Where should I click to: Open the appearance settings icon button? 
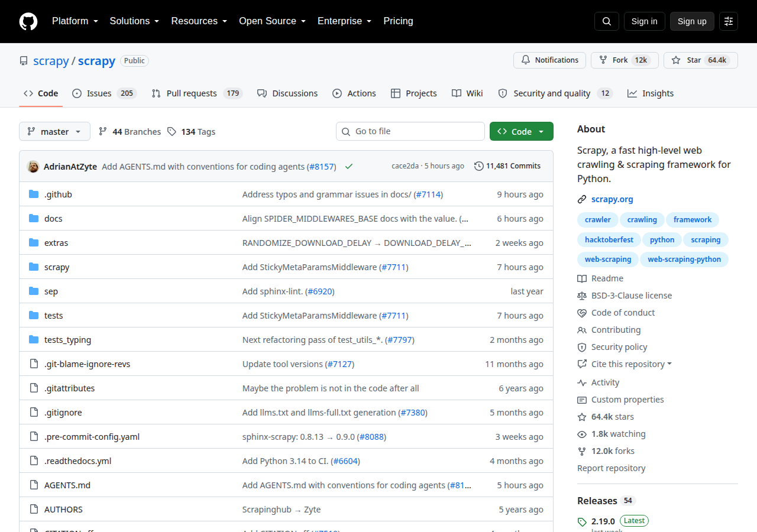click(x=729, y=21)
